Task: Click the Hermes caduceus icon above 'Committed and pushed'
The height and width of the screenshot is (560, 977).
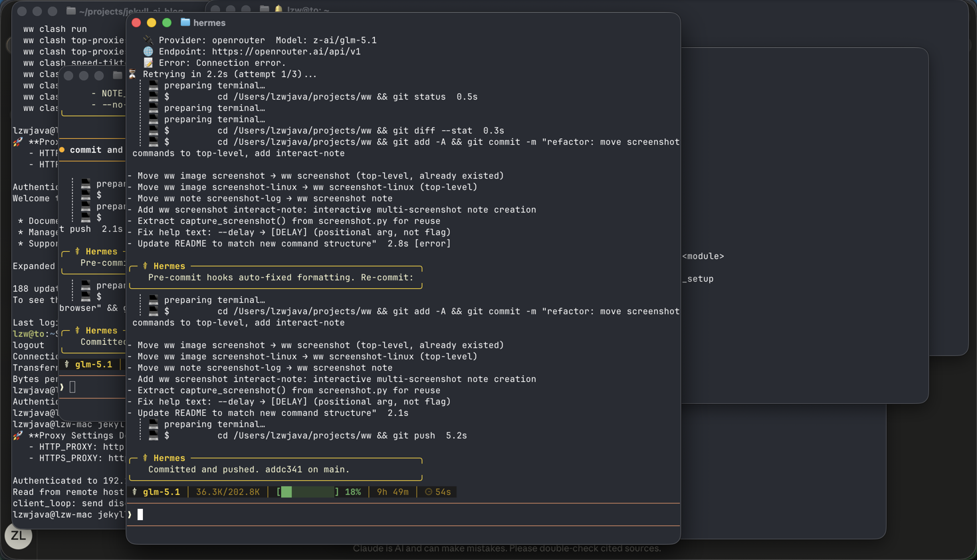Action: (x=145, y=458)
